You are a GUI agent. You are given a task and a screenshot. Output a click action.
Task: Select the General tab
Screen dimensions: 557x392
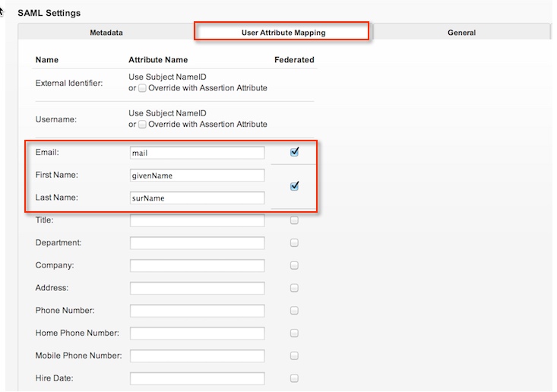(x=461, y=33)
